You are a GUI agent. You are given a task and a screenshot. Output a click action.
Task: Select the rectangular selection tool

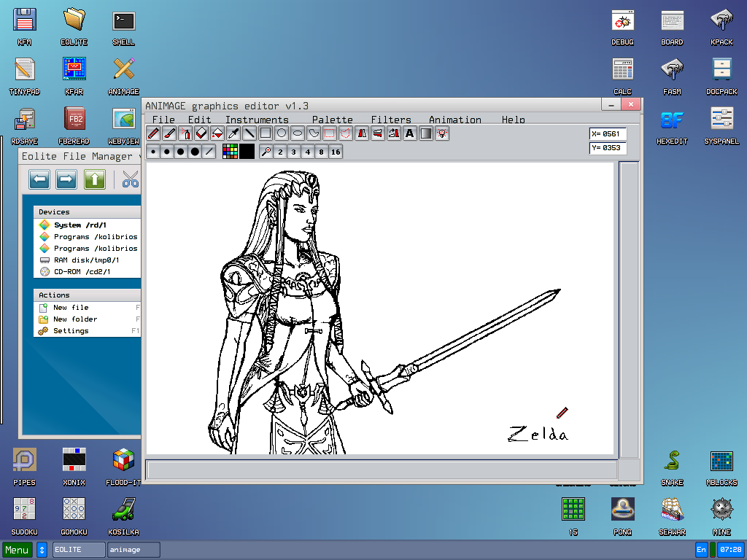click(330, 133)
